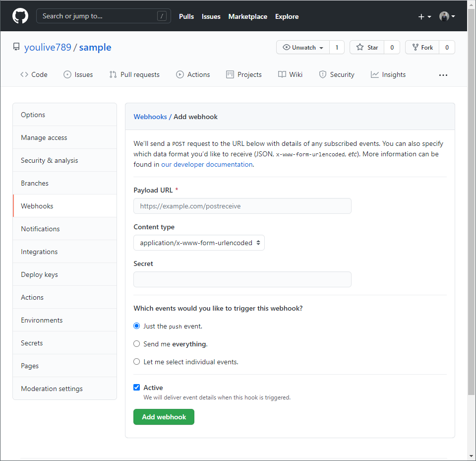Image resolution: width=476 pixels, height=461 pixels.
Task: Click the GitHub Octocat logo
Action: tap(20, 16)
